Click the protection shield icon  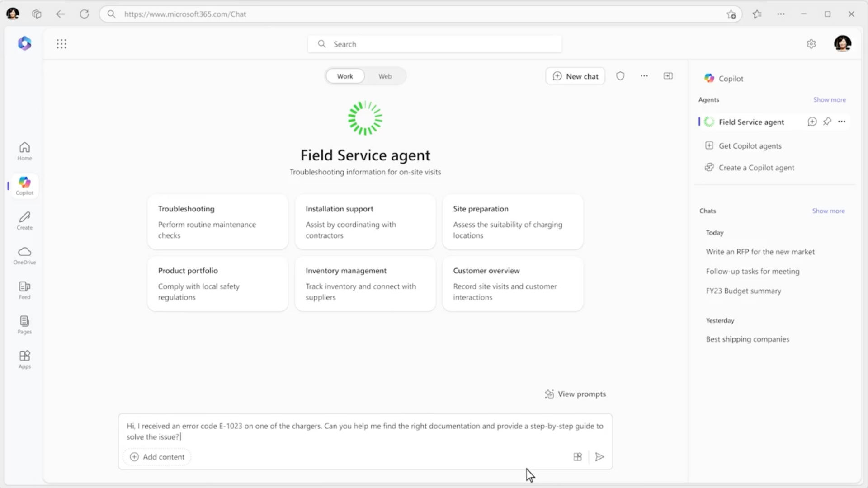point(620,76)
